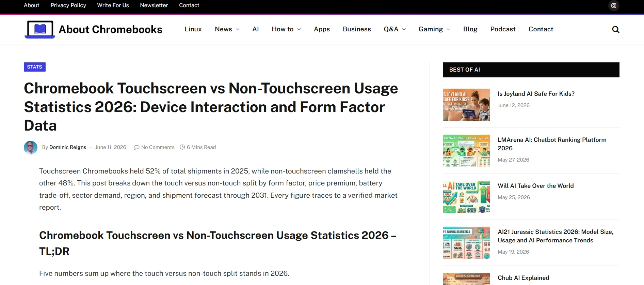Open News in the main navigation
The image size is (644, 285).
point(223,29)
